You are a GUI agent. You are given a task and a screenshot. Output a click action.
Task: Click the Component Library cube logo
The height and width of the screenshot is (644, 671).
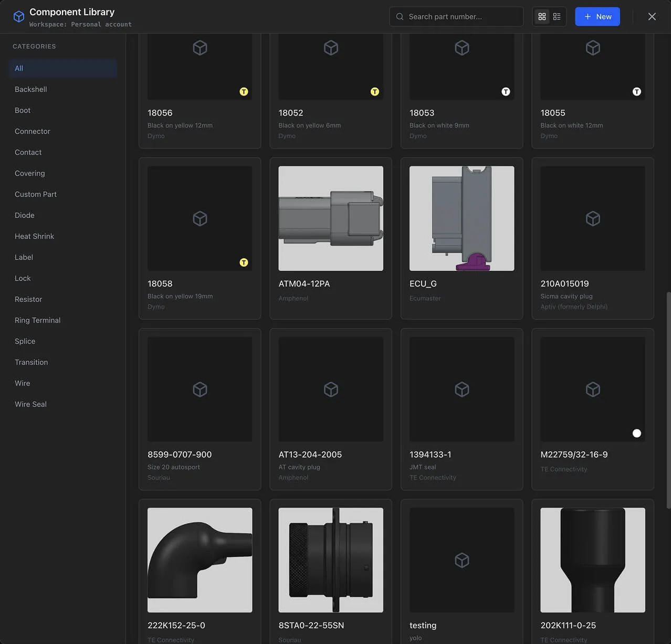pos(19,16)
